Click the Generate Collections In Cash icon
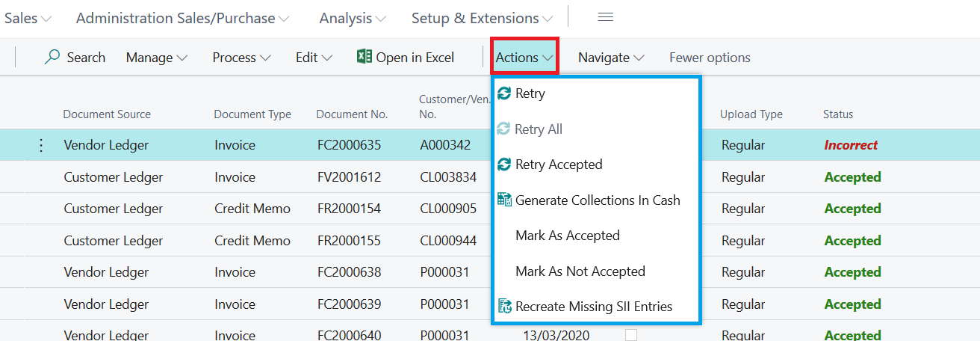This screenshot has width=980, height=341. coord(504,200)
